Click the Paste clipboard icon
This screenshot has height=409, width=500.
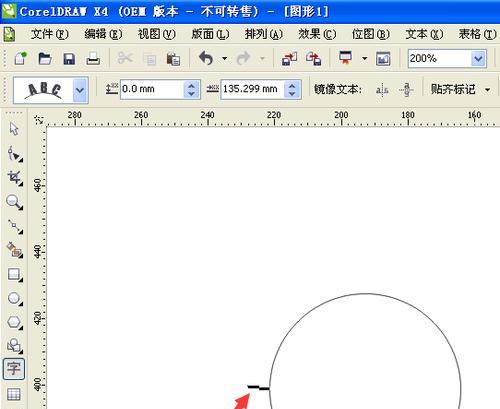(173, 59)
